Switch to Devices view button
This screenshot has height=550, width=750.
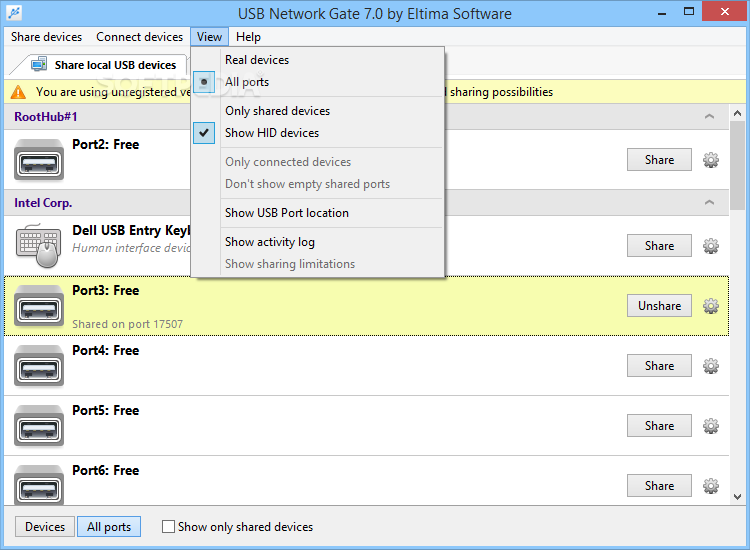(x=45, y=527)
